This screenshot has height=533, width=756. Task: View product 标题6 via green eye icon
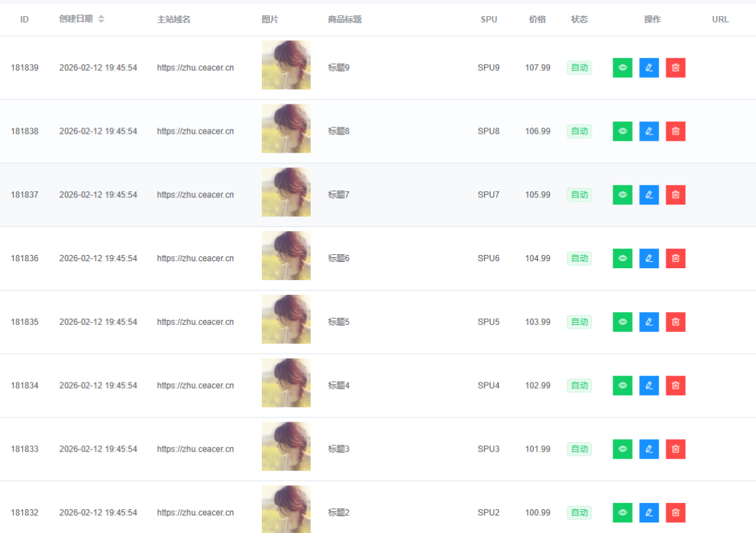622,258
